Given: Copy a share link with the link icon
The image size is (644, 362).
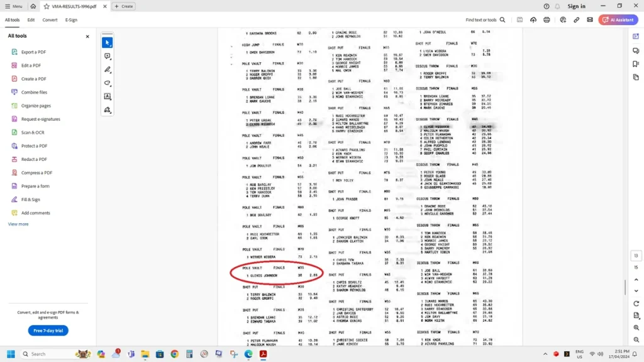Looking at the screenshot, I should point(576,19).
